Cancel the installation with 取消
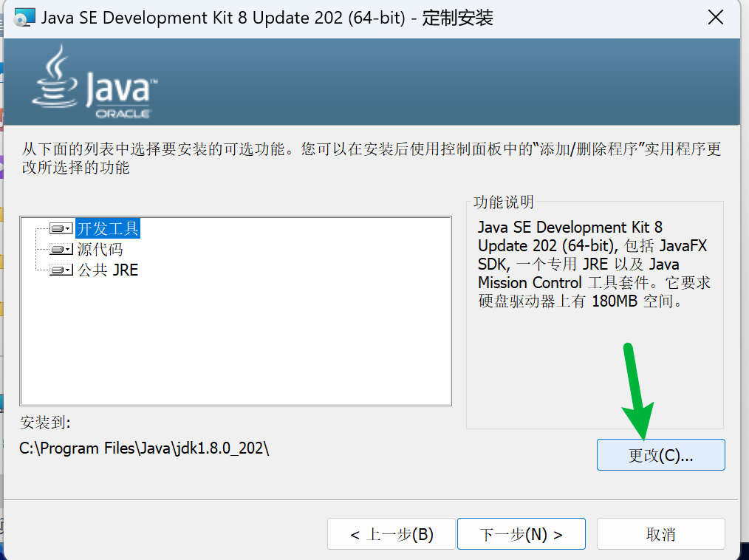Screen dimensions: 749x560 coord(660,534)
